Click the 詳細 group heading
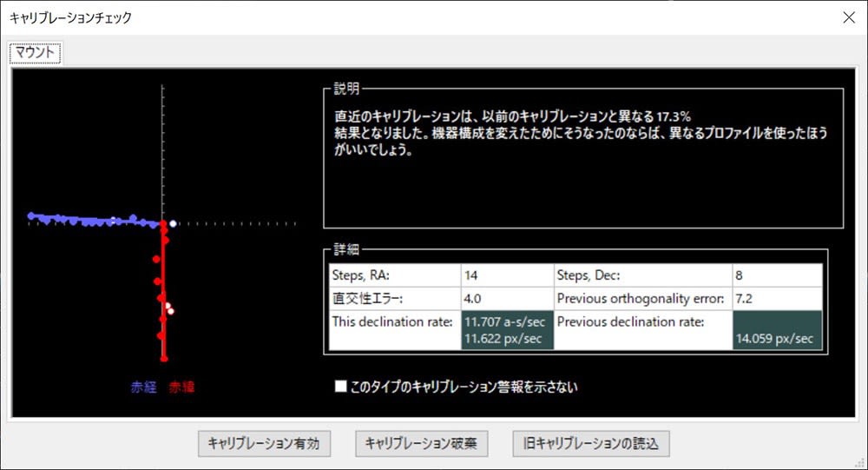The image size is (868, 470). pyautogui.click(x=346, y=249)
